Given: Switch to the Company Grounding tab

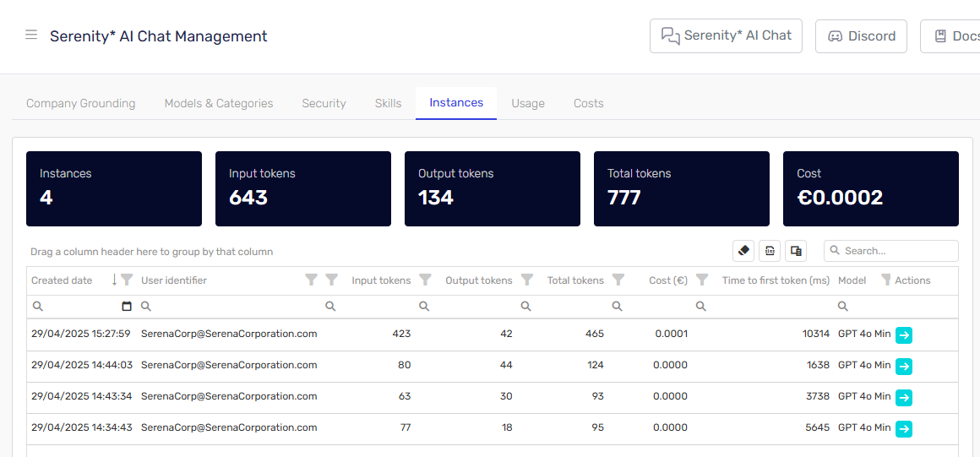Looking at the screenshot, I should pos(80,103).
